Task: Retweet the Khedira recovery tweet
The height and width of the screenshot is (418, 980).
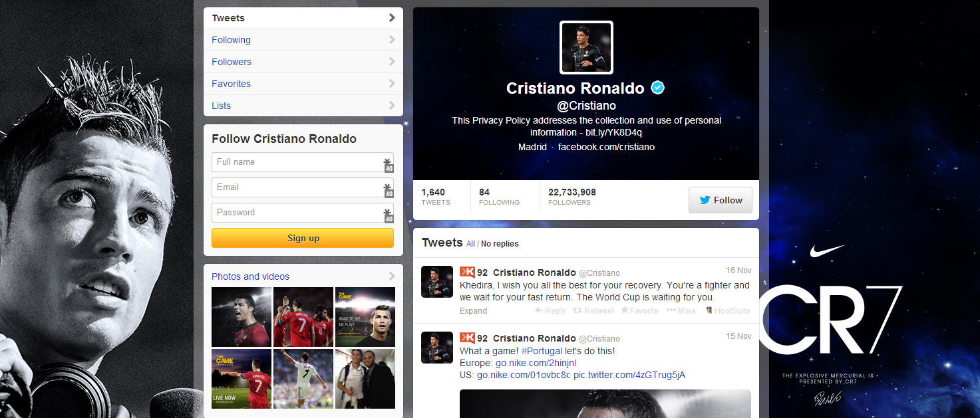Action: (x=577, y=311)
